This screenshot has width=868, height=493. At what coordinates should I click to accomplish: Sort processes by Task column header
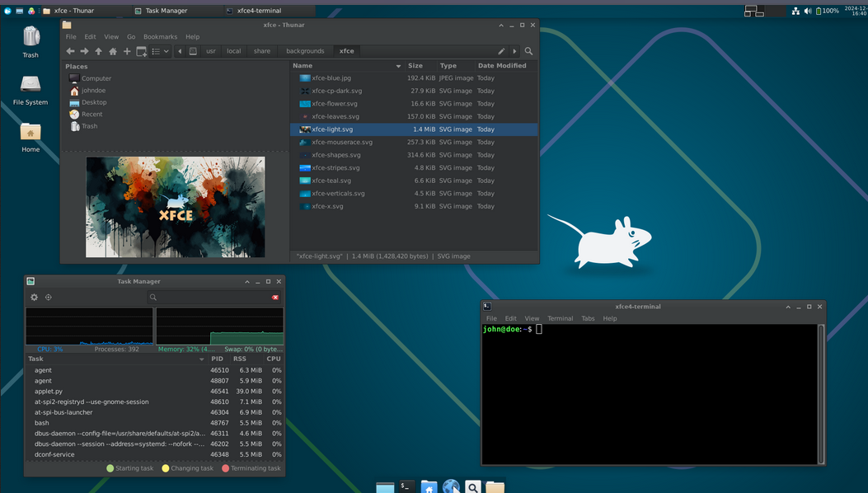point(116,359)
